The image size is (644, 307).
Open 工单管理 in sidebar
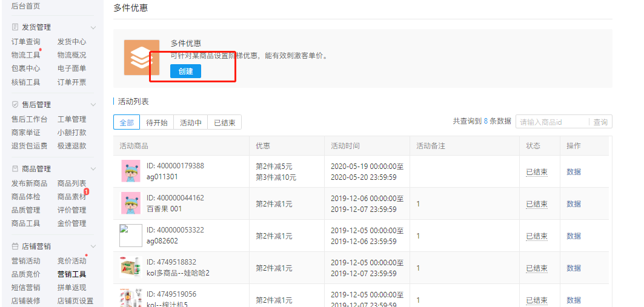coord(72,119)
